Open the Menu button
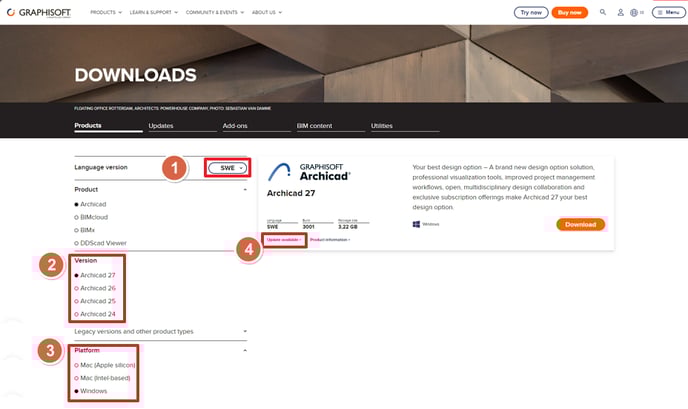This screenshot has width=688, height=409. [669, 12]
